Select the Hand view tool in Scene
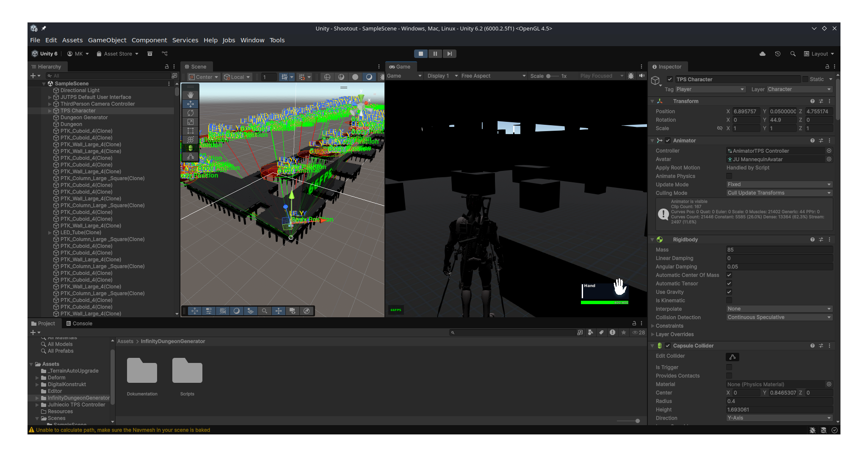 tap(191, 95)
